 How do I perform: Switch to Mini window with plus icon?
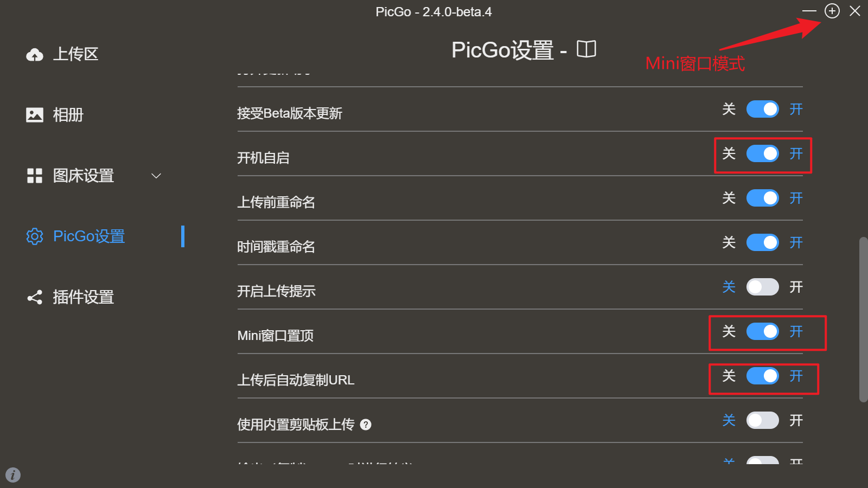point(832,11)
